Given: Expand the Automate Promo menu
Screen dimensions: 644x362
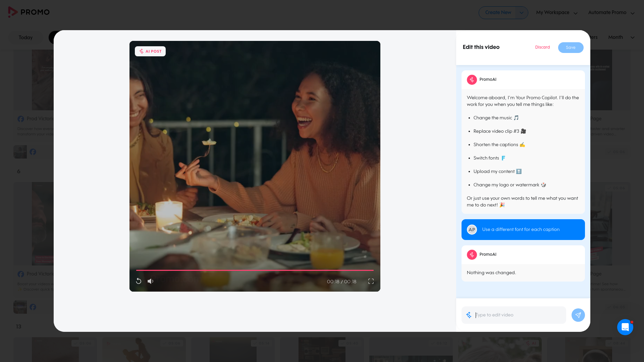Looking at the screenshot, I should 611,13.
